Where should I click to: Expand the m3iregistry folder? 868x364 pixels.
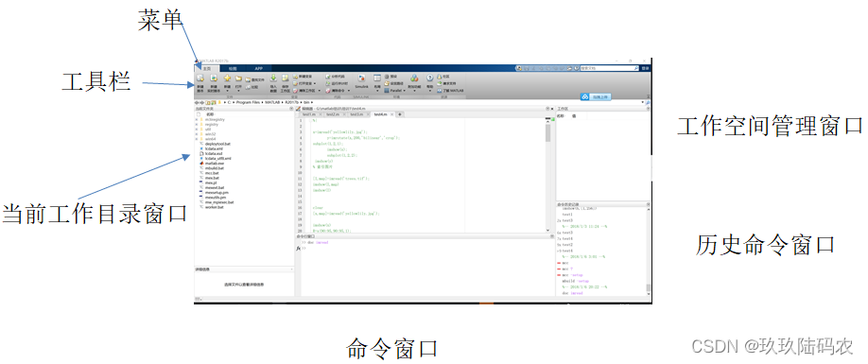197,119
